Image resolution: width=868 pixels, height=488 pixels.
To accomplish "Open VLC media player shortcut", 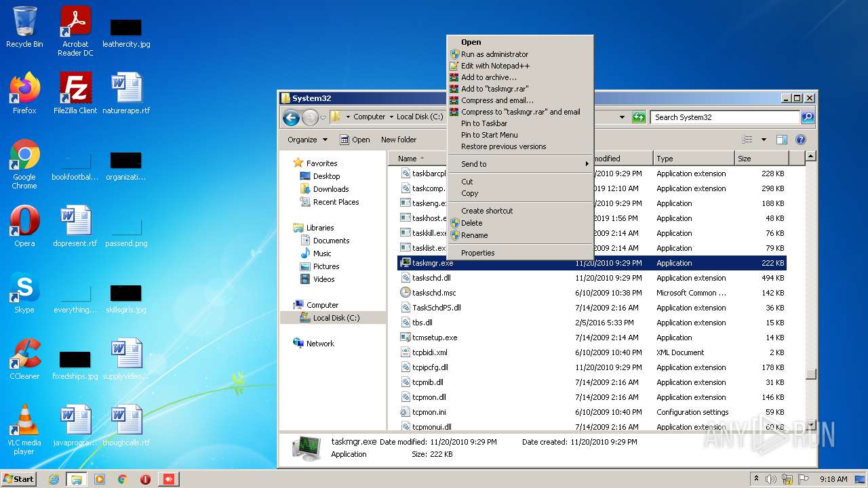I will pos(24,430).
